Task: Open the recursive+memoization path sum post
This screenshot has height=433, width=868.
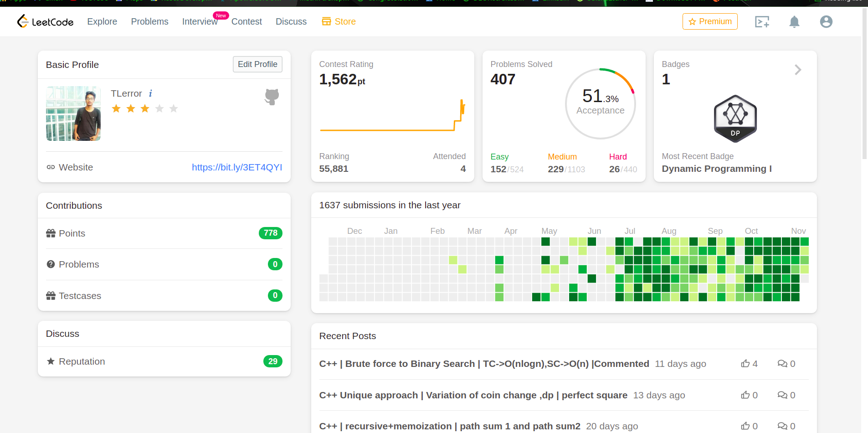Action: tap(450, 426)
